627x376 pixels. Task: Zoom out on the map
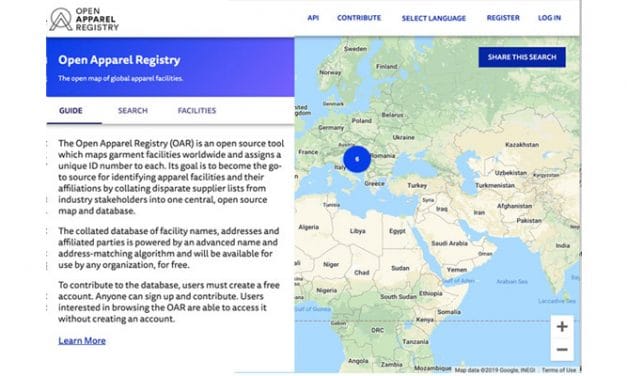pos(562,349)
